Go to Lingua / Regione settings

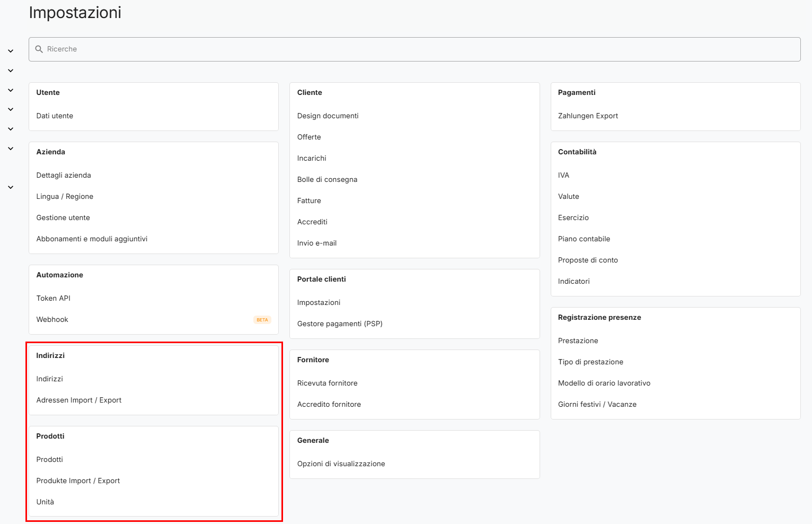[x=65, y=196]
